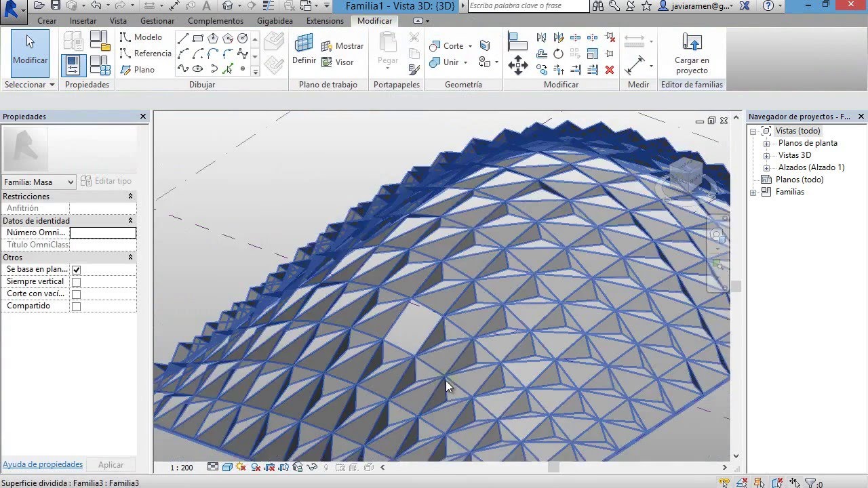Open file with folder icon in quick access
The image size is (868, 488).
(x=40, y=5)
